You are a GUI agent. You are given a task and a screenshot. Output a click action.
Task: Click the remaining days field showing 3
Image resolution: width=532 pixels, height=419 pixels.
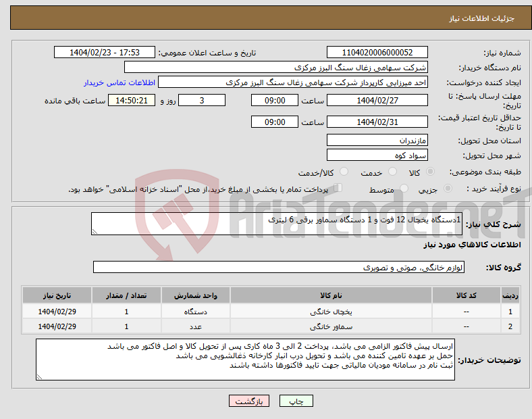[x=202, y=100]
